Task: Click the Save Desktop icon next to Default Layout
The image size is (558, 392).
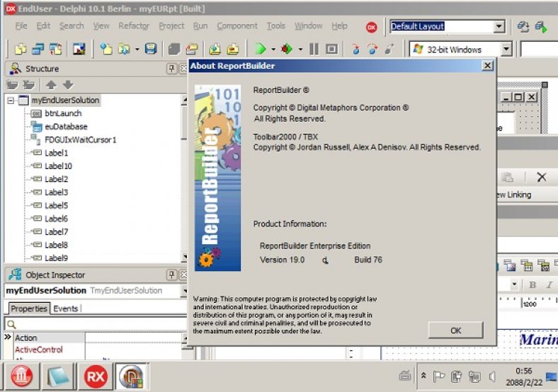Action: pos(523,27)
